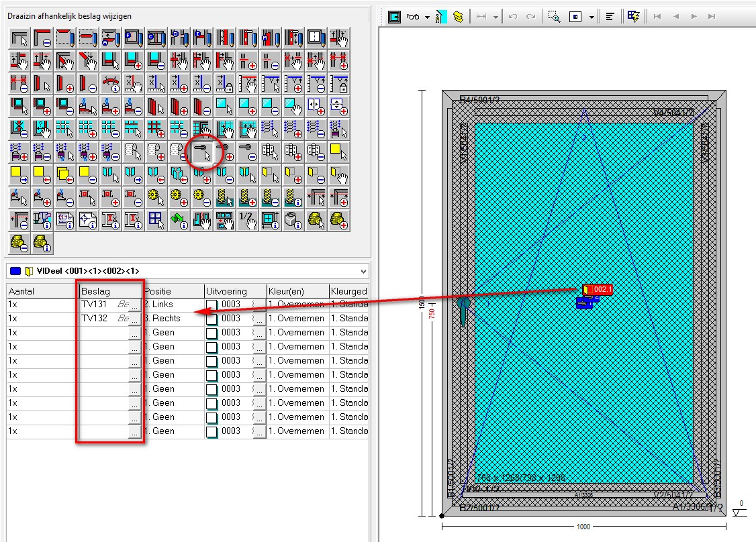Screen dimensions: 756x542
Task: Click the door handle with blue minus icon
Action: coord(248,152)
